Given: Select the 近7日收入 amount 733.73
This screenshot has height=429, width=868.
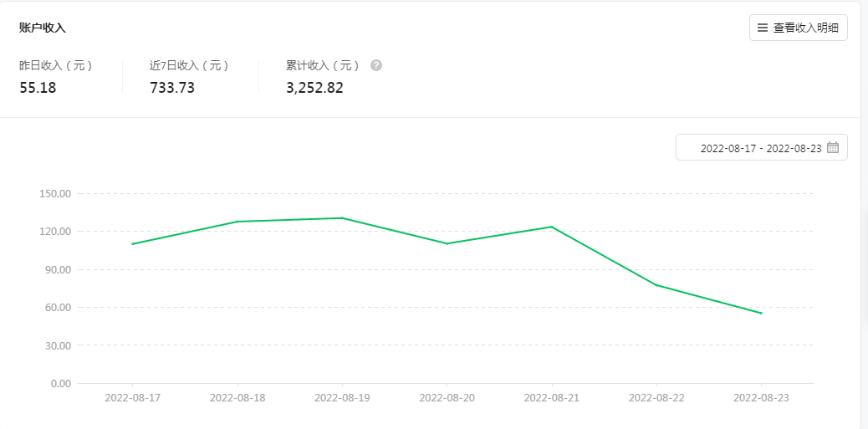Looking at the screenshot, I should click(x=172, y=88).
